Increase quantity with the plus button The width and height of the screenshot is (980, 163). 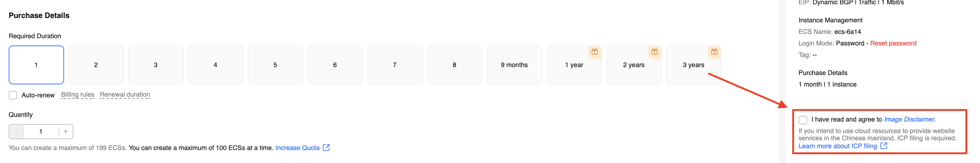66,131
